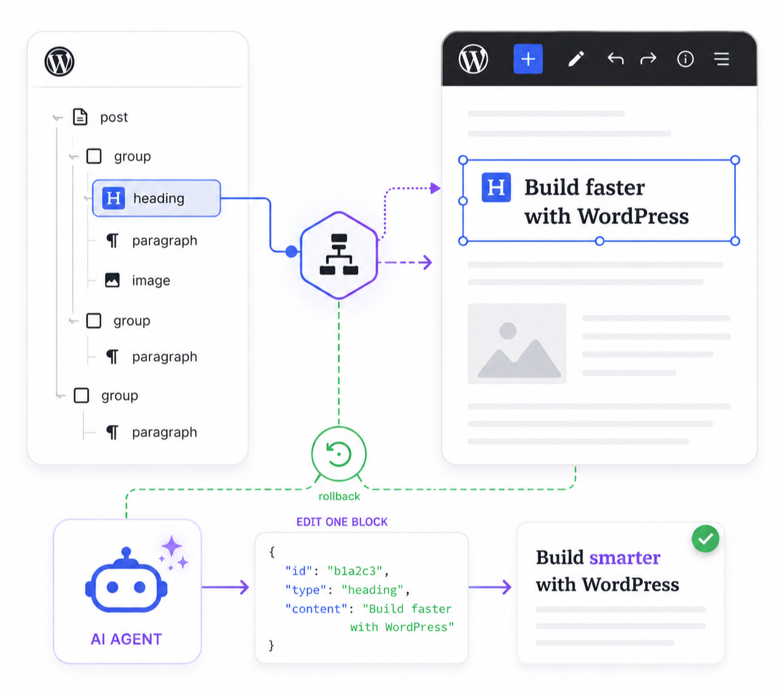
Task: Select the group row right below image
Action: tap(119, 321)
